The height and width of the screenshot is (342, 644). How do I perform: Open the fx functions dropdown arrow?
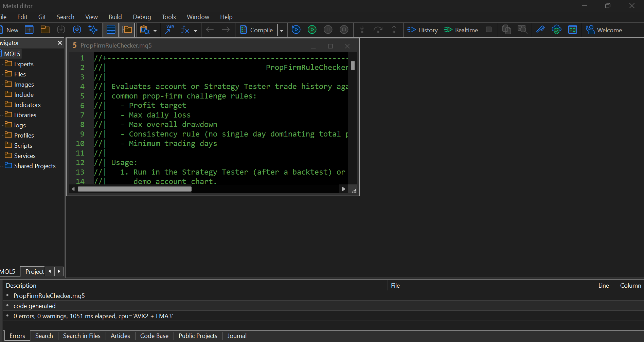[195, 30]
